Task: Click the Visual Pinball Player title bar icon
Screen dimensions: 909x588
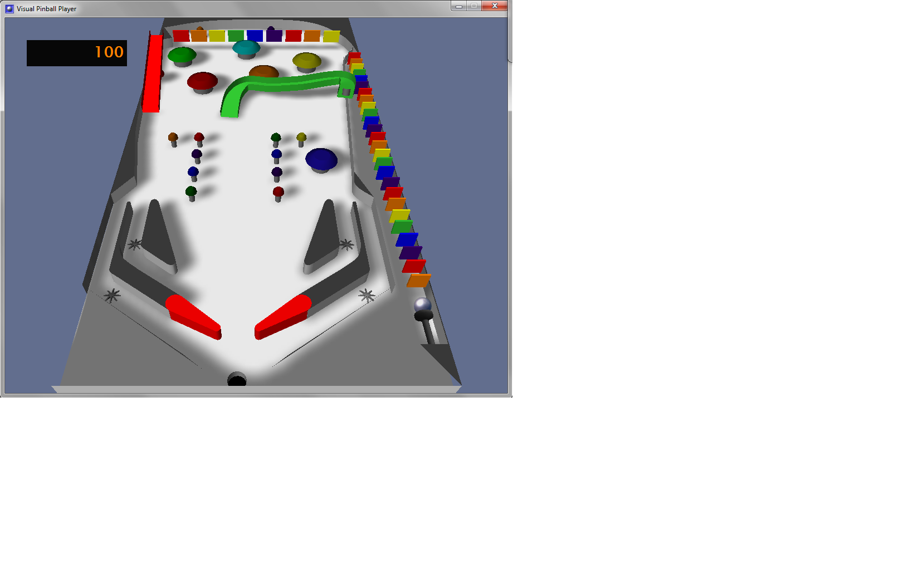Action: [9, 8]
